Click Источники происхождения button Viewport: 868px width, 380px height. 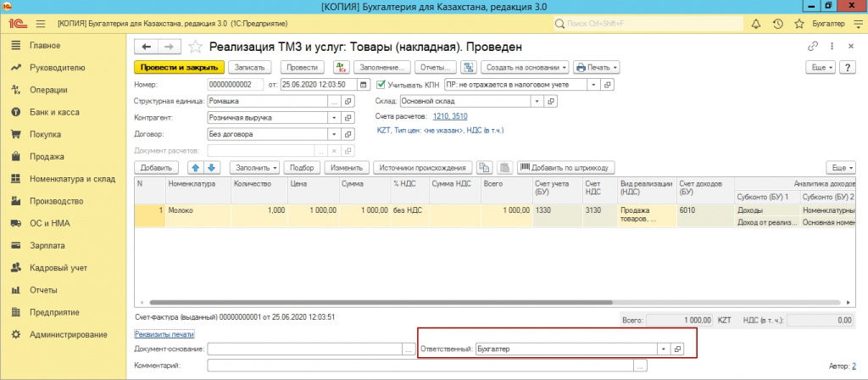(424, 167)
